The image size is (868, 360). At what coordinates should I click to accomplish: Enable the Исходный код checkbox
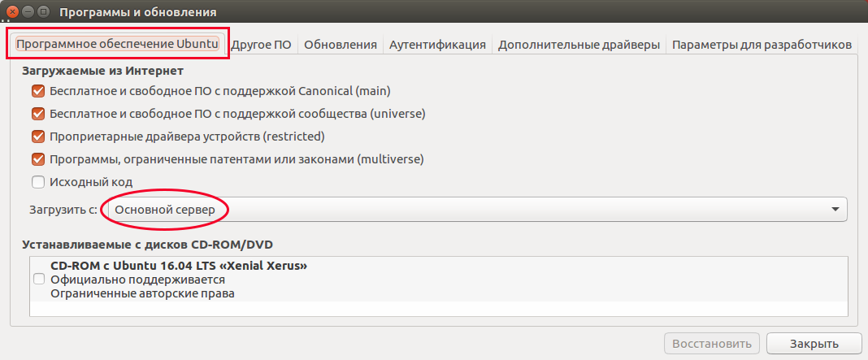coord(38,182)
